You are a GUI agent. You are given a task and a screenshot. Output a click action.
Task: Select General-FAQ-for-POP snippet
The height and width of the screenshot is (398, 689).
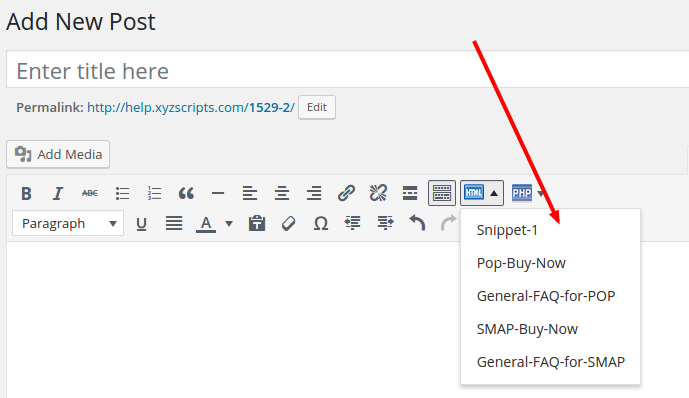[x=551, y=296]
